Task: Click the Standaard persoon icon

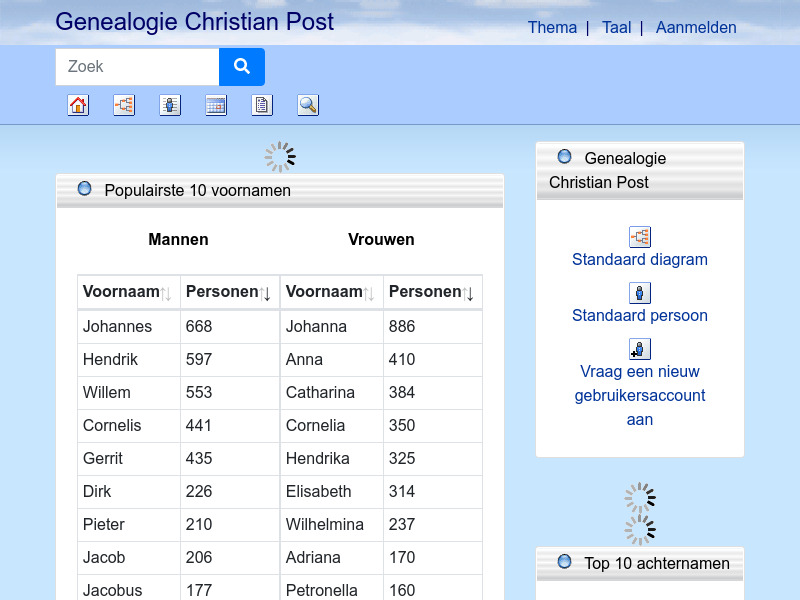Action: tap(640, 292)
